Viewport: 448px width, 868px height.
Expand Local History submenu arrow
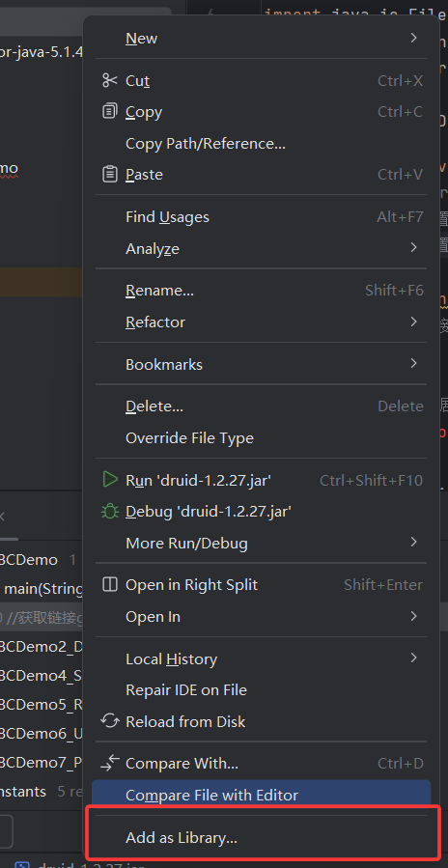click(x=413, y=658)
